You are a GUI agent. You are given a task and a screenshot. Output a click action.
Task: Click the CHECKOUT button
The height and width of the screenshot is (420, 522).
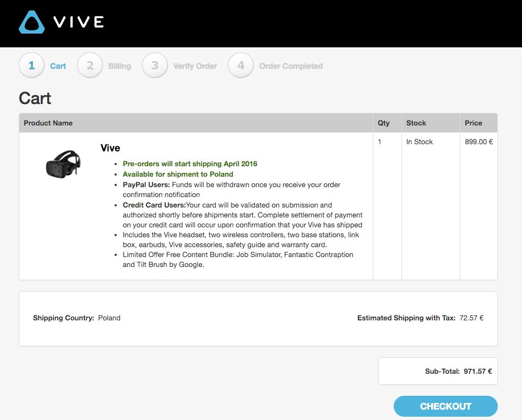point(445,406)
